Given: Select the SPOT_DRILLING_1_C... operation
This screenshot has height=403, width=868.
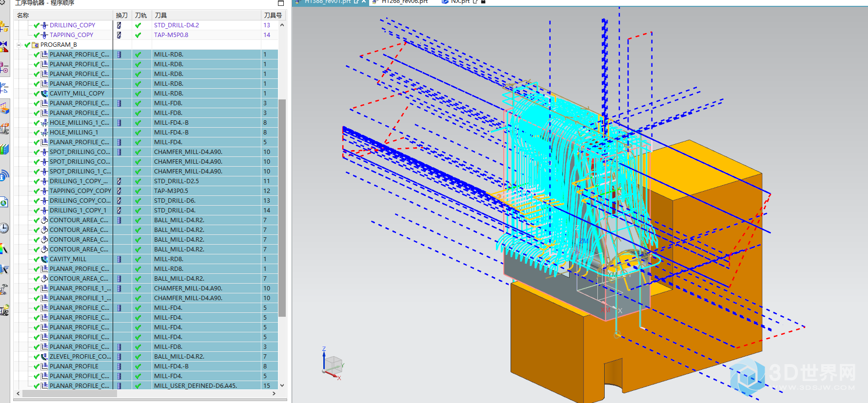Looking at the screenshot, I should pyautogui.click(x=80, y=171).
